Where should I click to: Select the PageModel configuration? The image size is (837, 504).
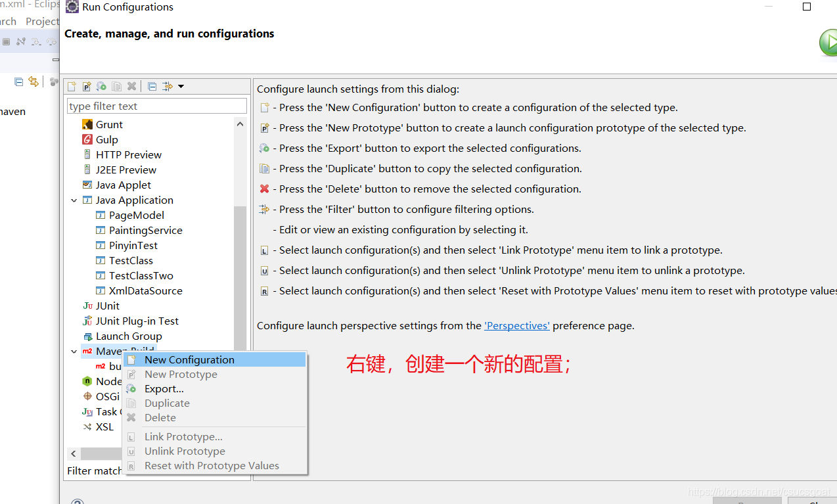coord(130,215)
